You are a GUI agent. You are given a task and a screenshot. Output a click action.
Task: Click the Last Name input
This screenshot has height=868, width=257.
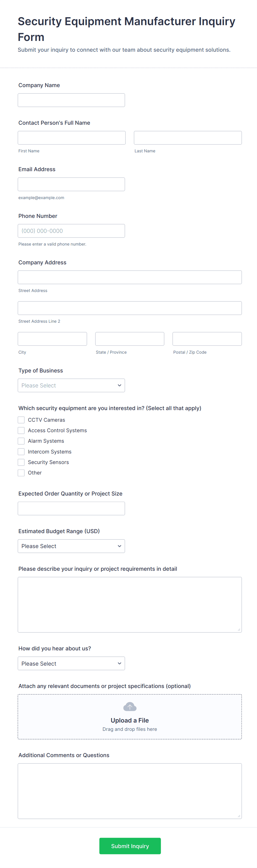pyautogui.click(x=187, y=137)
